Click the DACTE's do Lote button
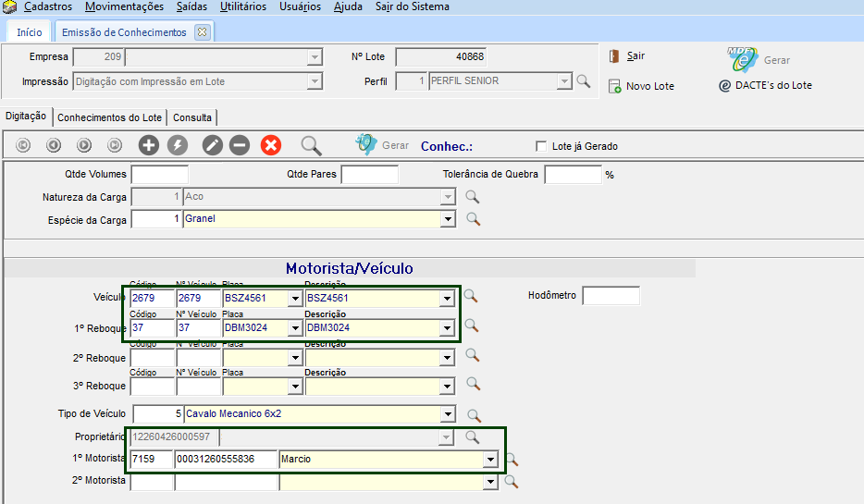Viewport: 864px width, 504px height. click(766, 86)
